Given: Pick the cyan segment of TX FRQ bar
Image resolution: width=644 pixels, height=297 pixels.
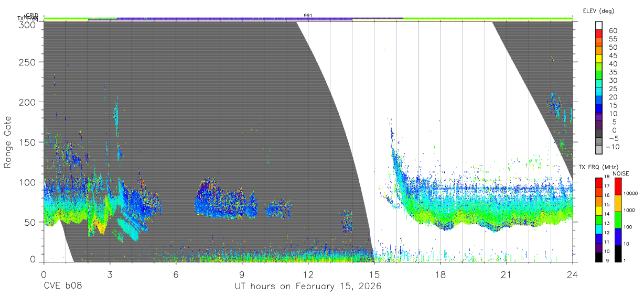Looking at the screenshot, I should pyautogui.click(x=598, y=229).
